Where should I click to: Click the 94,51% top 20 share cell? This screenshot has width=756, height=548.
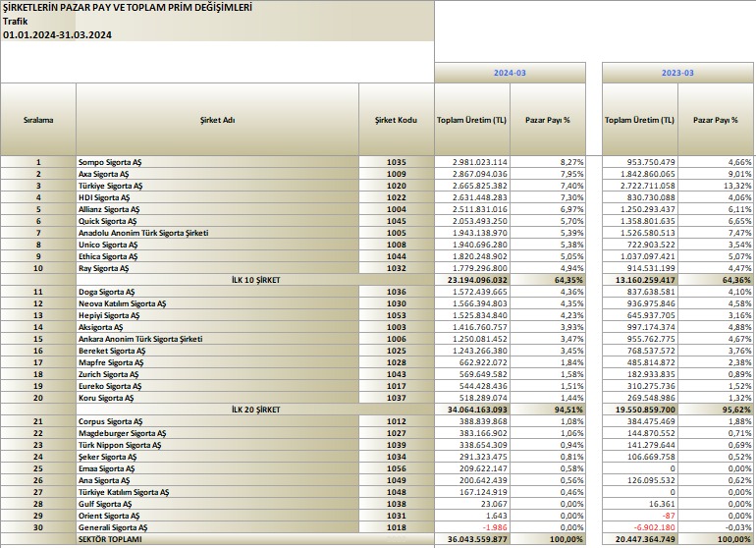pyautogui.click(x=548, y=410)
